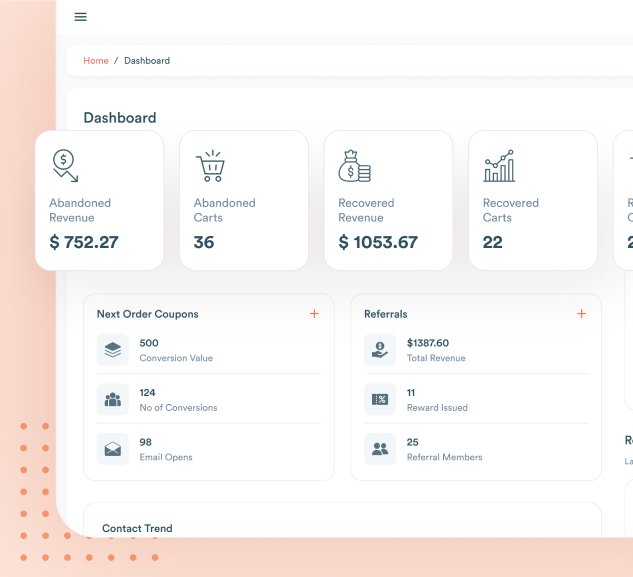Click the No of Conversions people icon
The image size is (633, 577).
pos(113,399)
